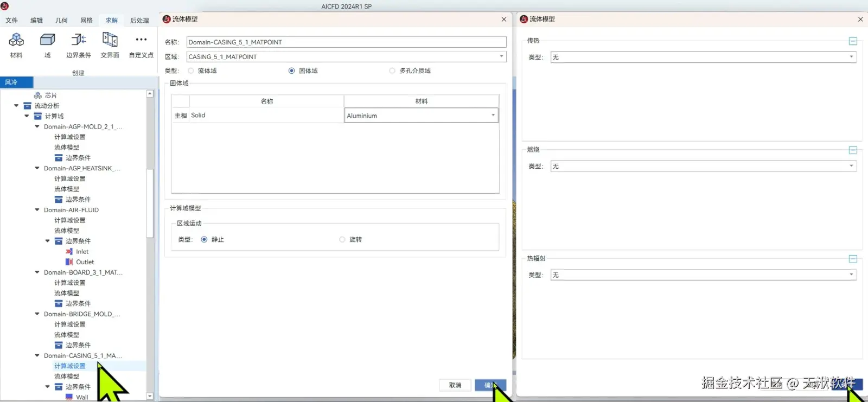Click the Outlet boundary icon
868x402 pixels.
tap(69, 262)
